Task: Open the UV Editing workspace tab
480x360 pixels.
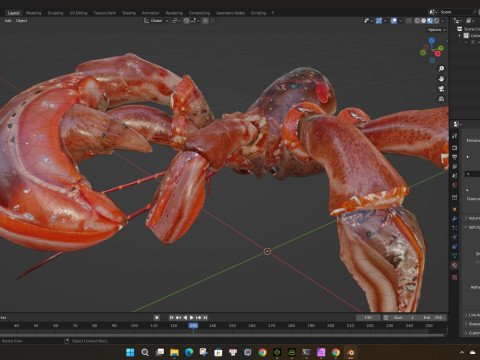Action: click(78, 13)
